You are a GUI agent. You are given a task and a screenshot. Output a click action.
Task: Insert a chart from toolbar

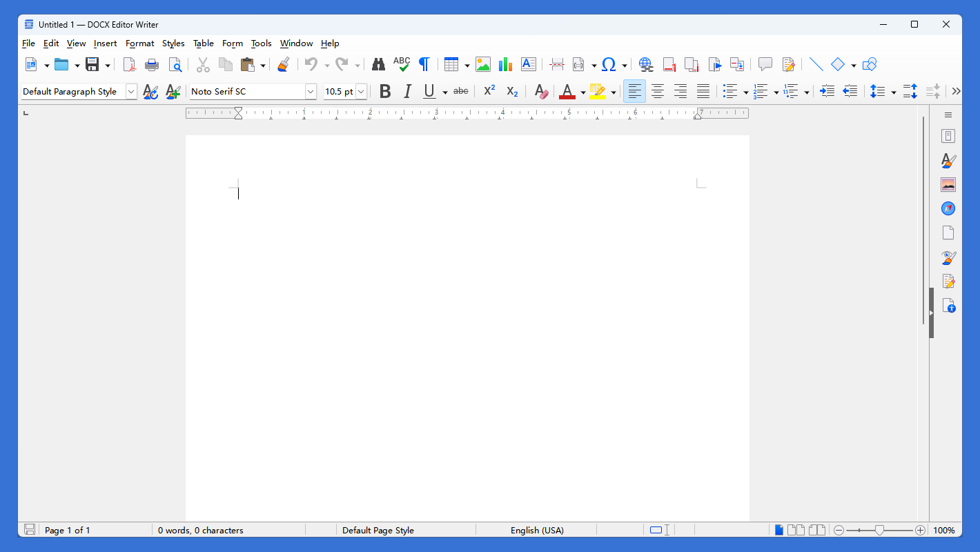(x=505, y=65)
